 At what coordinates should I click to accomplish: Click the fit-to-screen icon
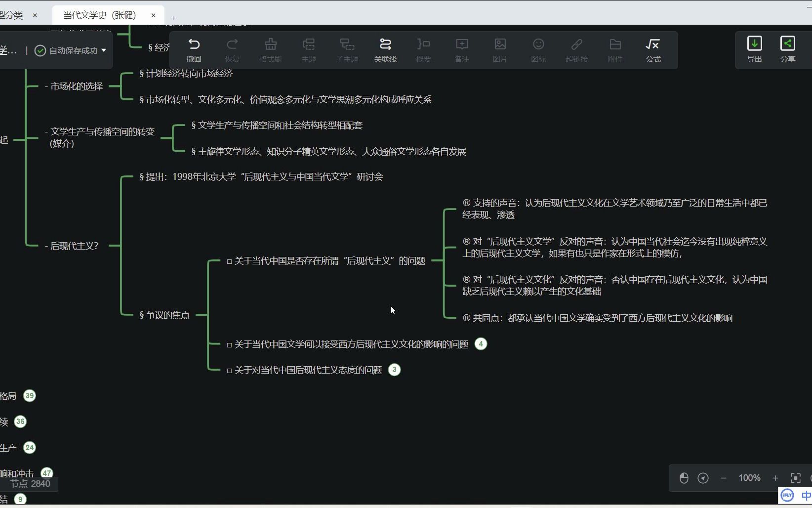click(796, 478)
